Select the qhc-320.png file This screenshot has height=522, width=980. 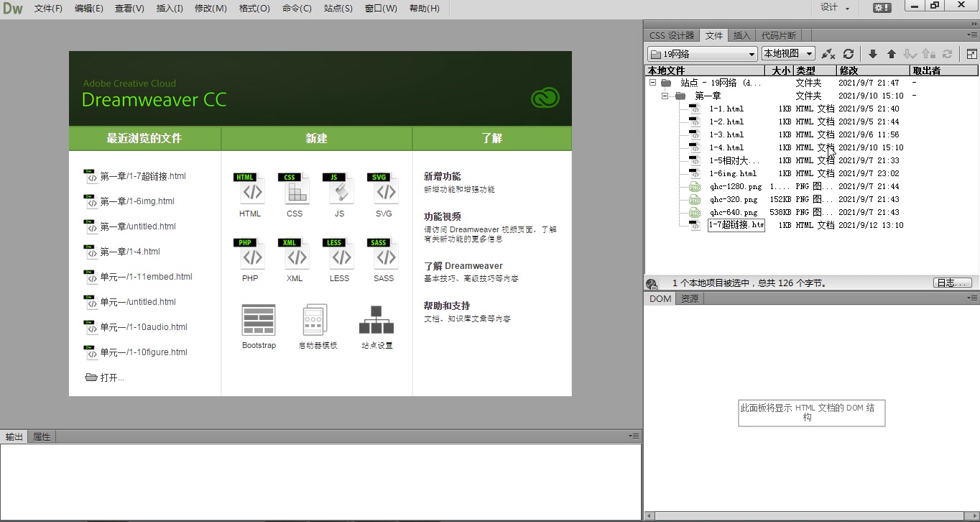point(734,199)
